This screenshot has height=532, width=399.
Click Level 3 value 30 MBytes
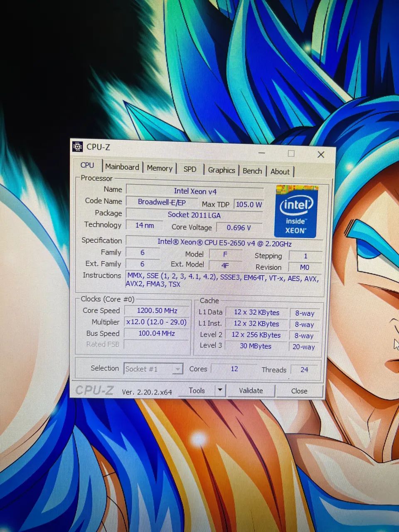coord(256,346)
